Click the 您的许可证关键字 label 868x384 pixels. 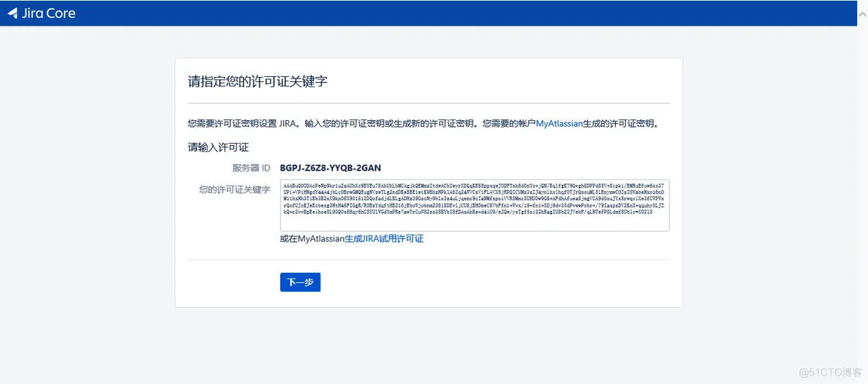(x=235, y=190)
